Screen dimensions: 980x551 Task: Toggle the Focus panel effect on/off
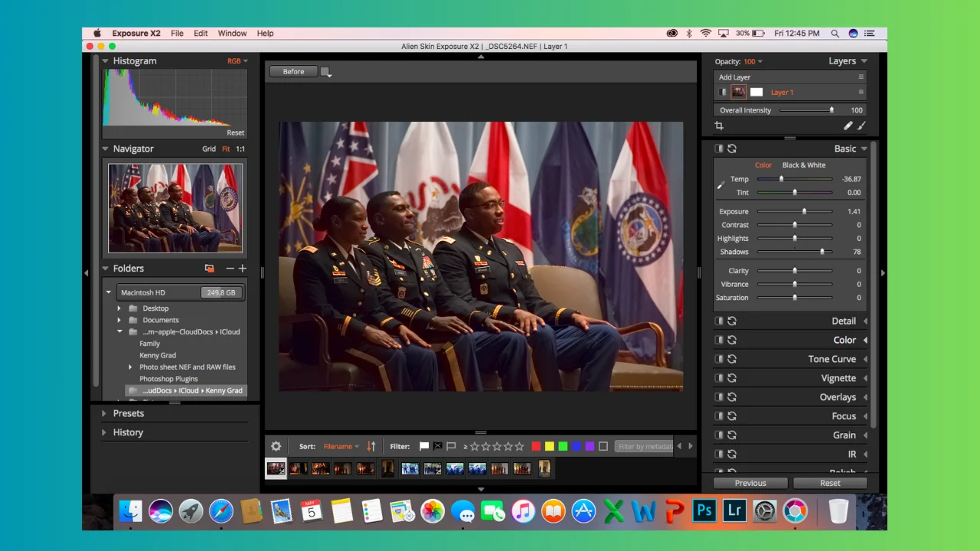719,416
